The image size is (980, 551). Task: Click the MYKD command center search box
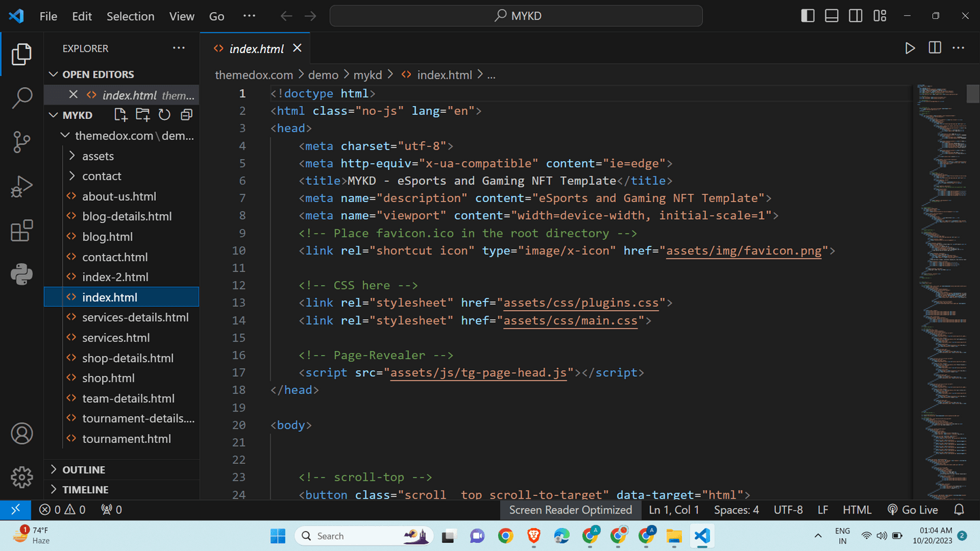pyautogui.click(x=516, y=16)
